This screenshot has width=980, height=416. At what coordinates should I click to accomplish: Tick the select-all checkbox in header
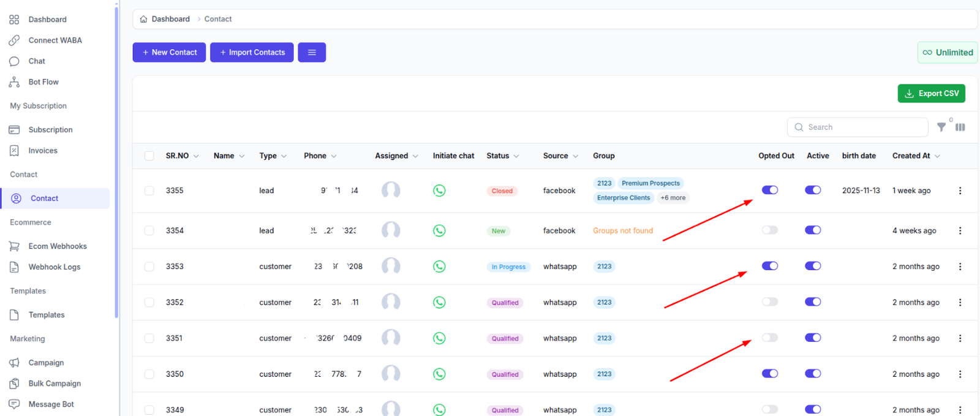[149, 156]
